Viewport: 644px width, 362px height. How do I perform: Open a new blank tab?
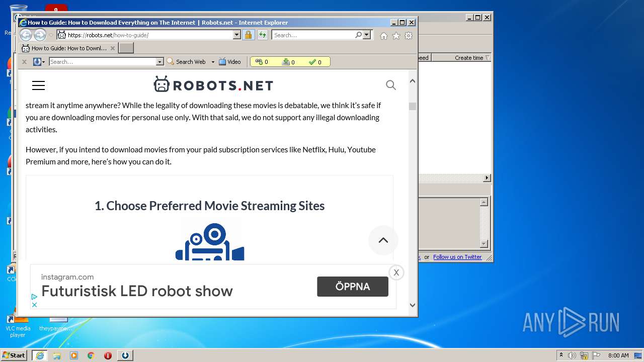pyautogui.click(x=126, y=48)
